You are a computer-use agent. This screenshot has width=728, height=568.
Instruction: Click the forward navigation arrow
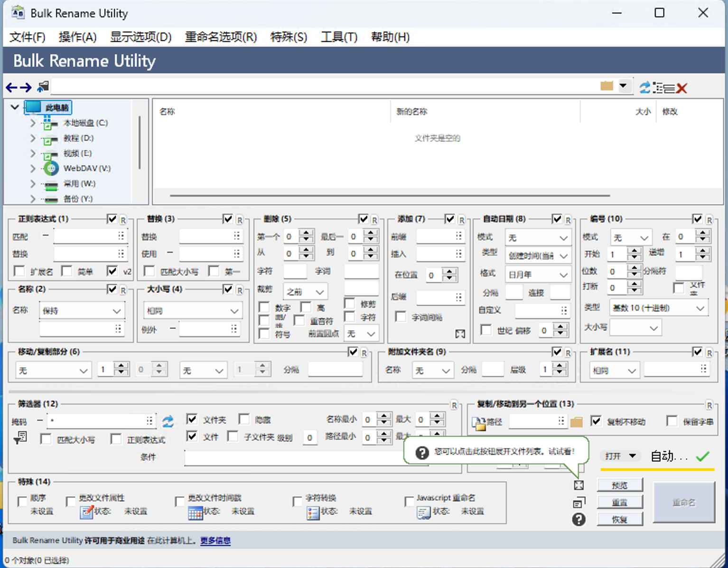tap(26, 87)
